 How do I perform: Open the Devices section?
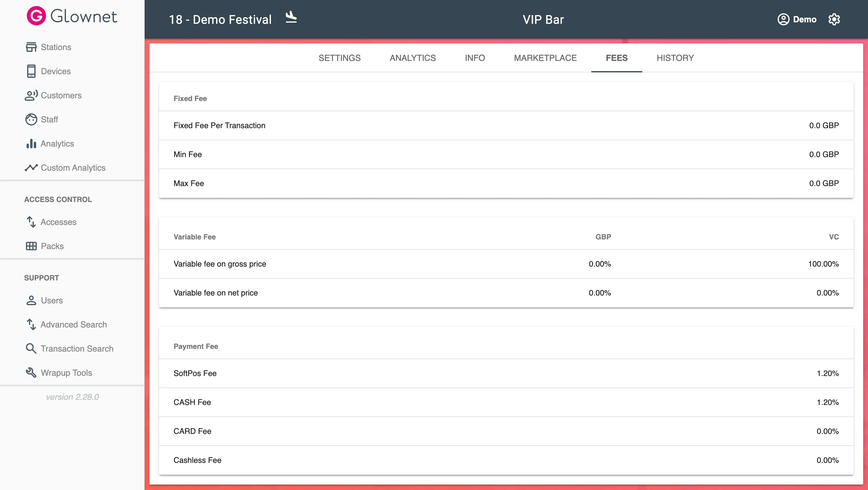tap(55, 71)
